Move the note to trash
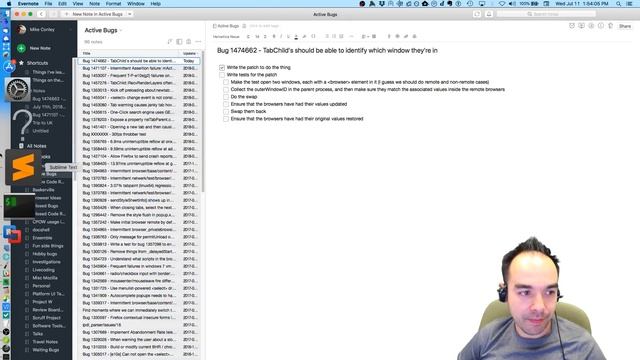This screenshot has height=360, width=640. point(611,26)
